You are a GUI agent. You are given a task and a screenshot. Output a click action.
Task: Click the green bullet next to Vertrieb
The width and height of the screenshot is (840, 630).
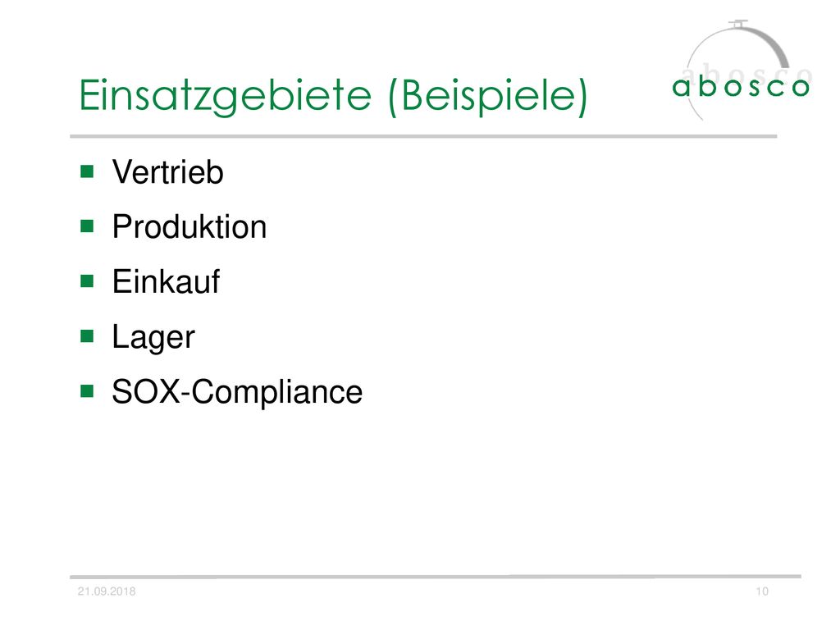pyautogui.click(x=87, y=171)
